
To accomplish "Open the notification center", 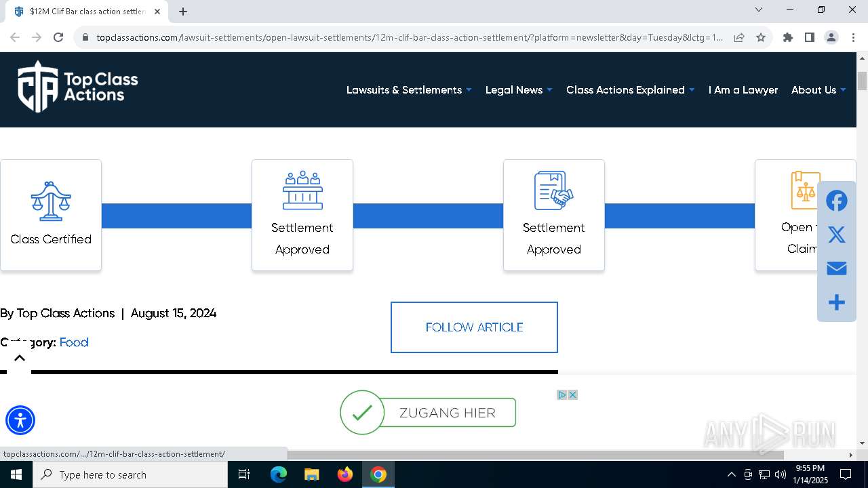I will pyautogui.click(x=846, y=474).
